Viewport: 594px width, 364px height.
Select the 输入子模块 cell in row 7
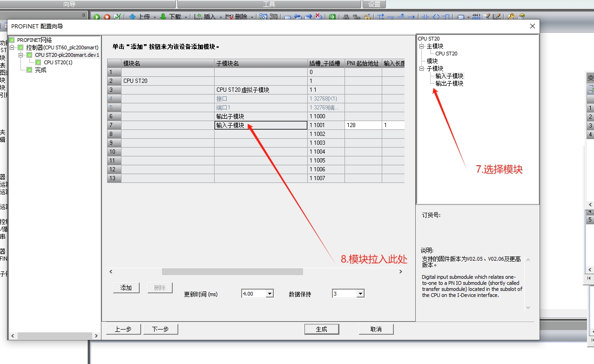coord(261,125)
